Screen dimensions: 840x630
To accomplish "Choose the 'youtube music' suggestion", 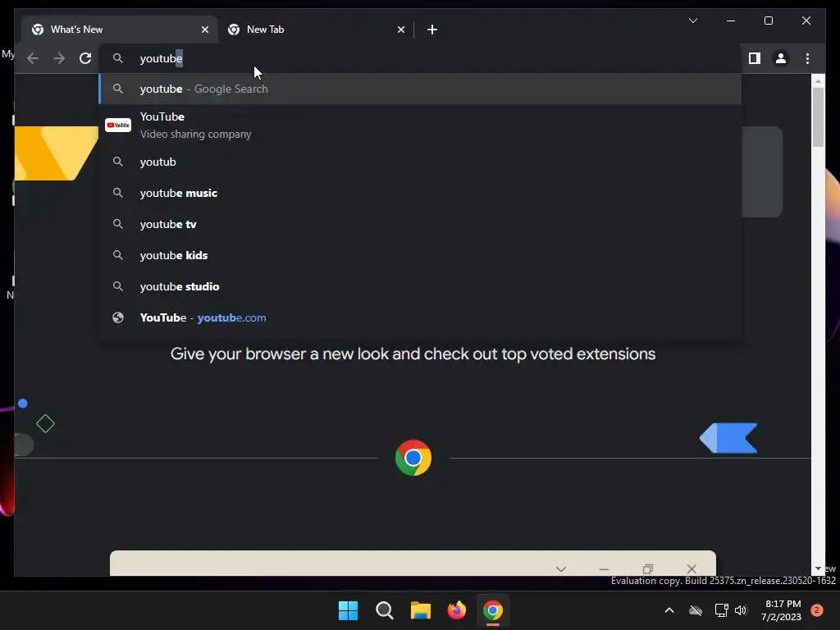I will (x=420, y=193).
